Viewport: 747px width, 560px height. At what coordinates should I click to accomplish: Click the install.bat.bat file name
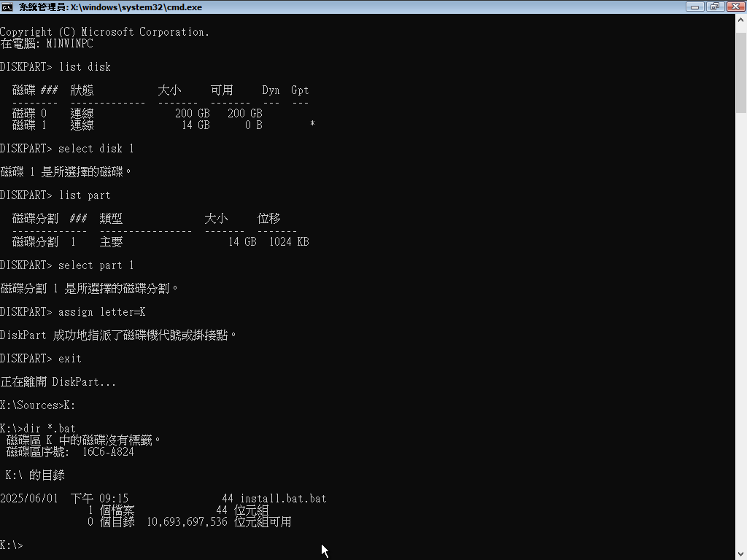(x=283, y=499)
